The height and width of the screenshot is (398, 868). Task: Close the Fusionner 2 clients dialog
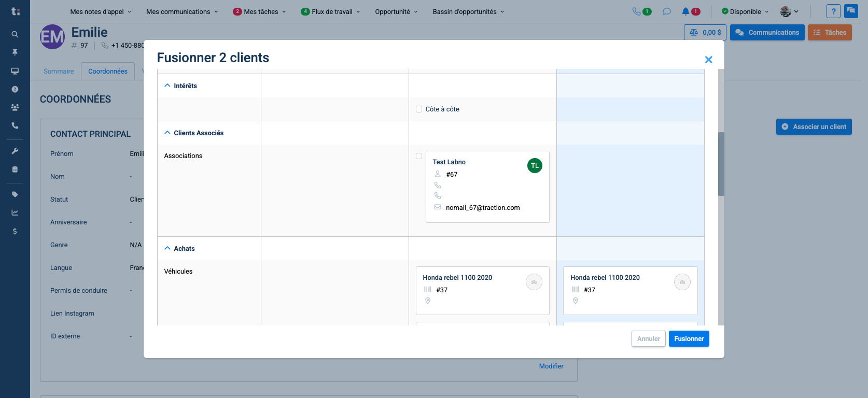coord(708,60)
